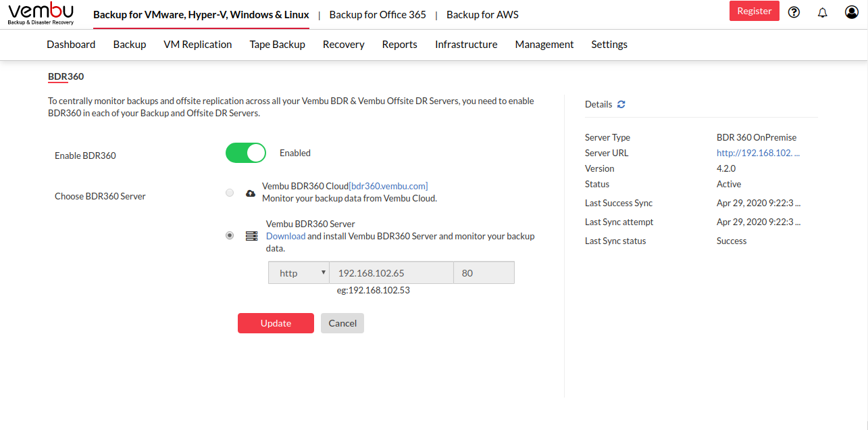This screenshot has width=868, height=430.
Task: Click the server stack icon beside Vembu BDR360 Server
Action: point(252,236)
